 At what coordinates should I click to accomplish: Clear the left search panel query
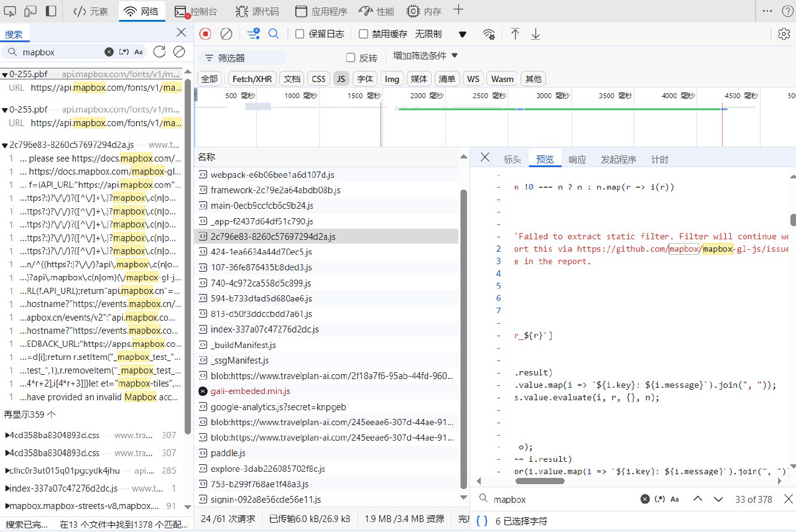coord(109,52)
